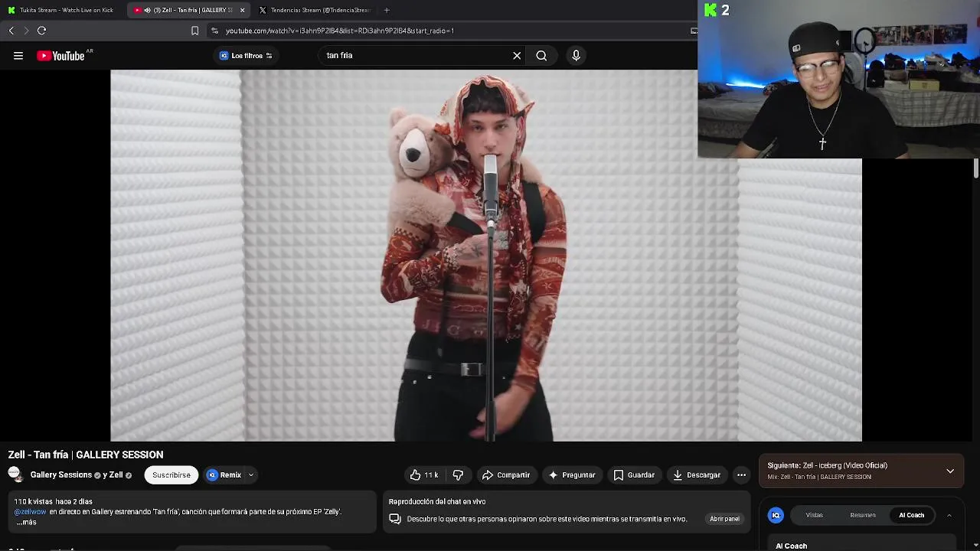Open a new browser tab
Screen dimensions: 980x551
tap(387, 10)
